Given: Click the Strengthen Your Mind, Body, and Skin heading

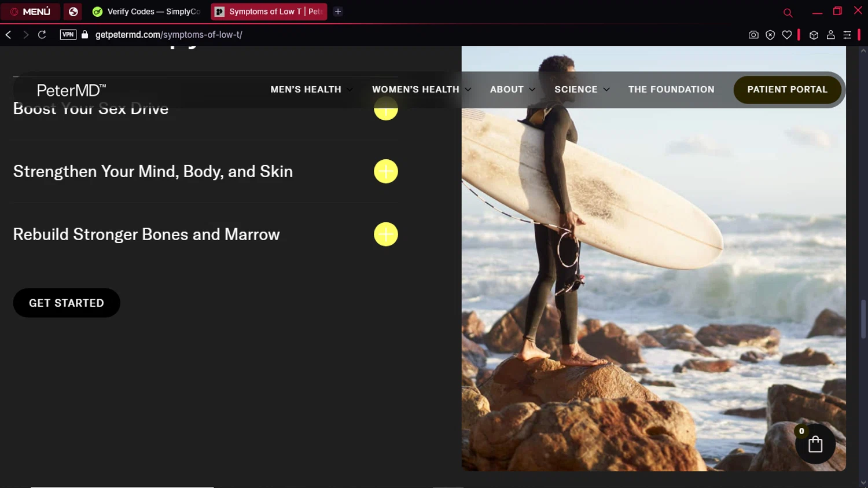Looking at the screenshot, I should point(153,171).
